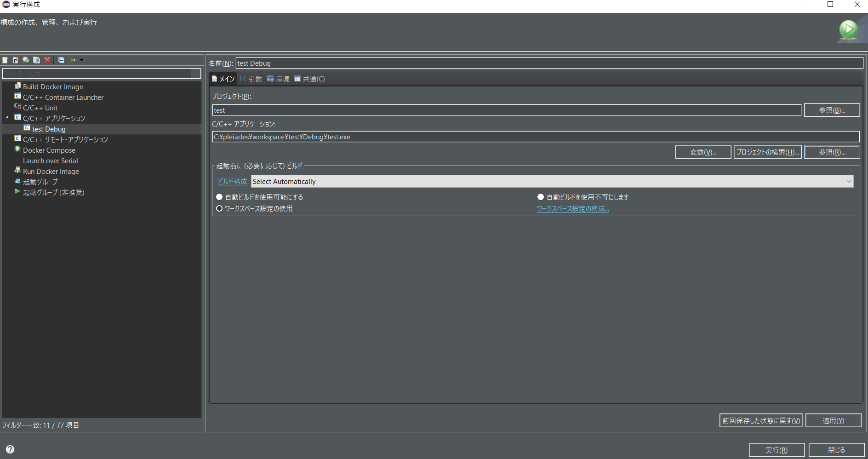Open the toolbar overflow dropdown arrow
The width and height of the screenshot is (868, 459).
coord(81,60)
